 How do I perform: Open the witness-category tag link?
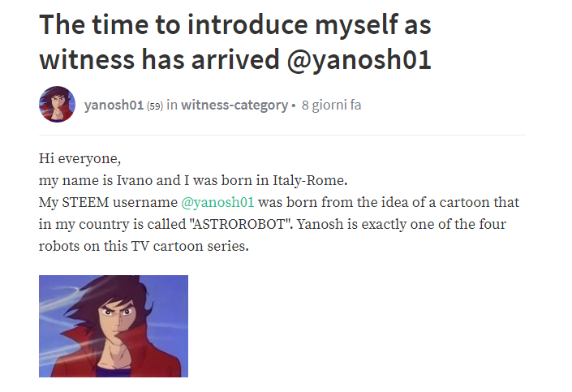point(234,106)
